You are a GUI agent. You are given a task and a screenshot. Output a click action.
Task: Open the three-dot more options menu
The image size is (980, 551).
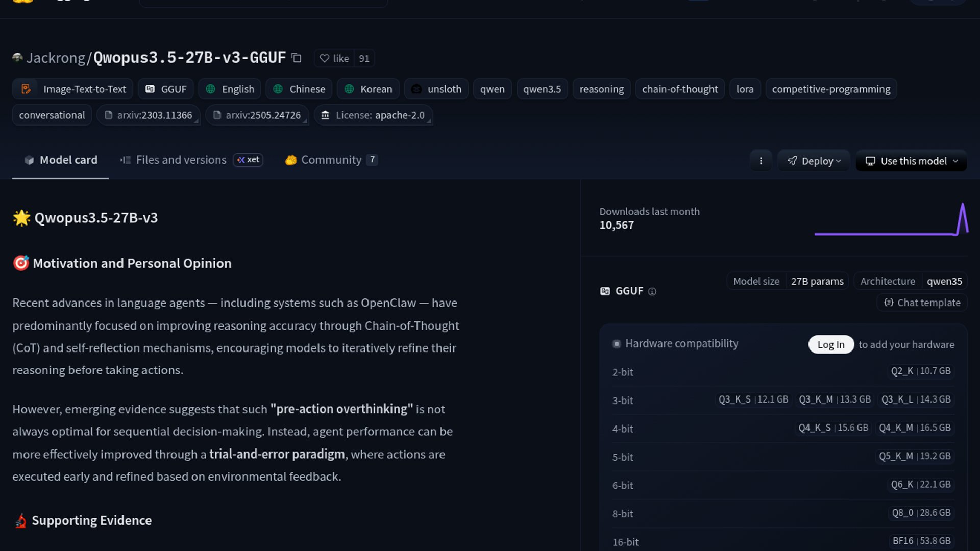click(761, 161)
